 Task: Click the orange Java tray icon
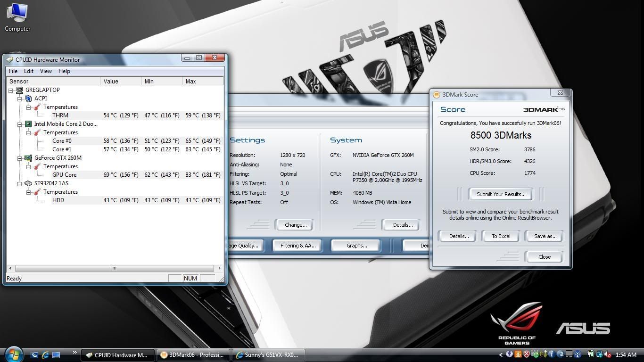[x=518, y=354]
